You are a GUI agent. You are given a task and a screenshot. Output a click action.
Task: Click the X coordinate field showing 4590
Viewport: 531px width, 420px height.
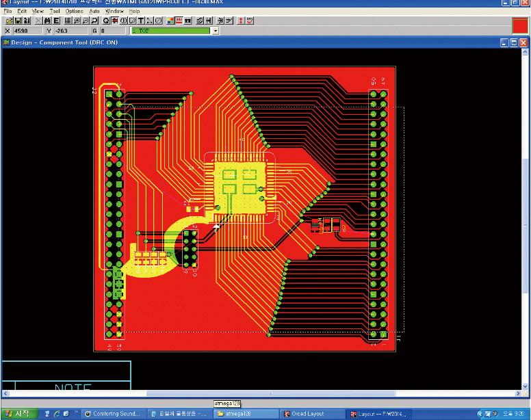coord(28,31)
